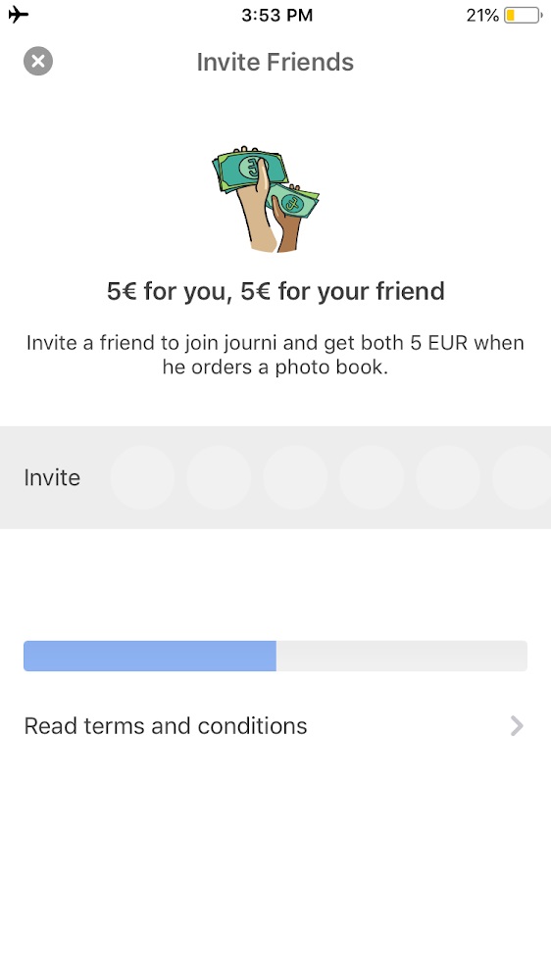The width and height of the screenshot is (551, 980).
Task: Tap the "5€ for you, 5€ for your friend" heading
Action: pyautogui.click(x=275, y=291)
